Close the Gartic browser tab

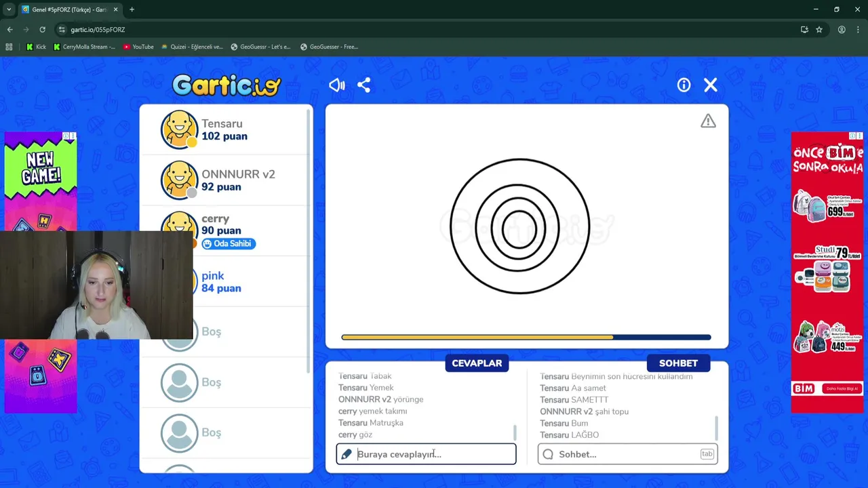115,9
